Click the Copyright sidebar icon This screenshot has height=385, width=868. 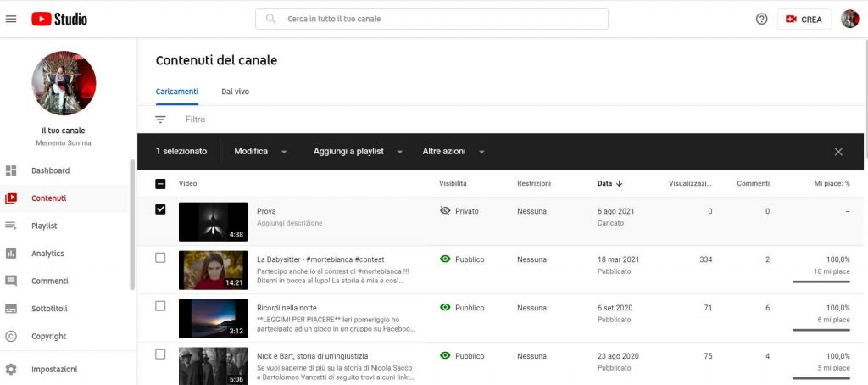pyautogui.click(x=11, y=337)
